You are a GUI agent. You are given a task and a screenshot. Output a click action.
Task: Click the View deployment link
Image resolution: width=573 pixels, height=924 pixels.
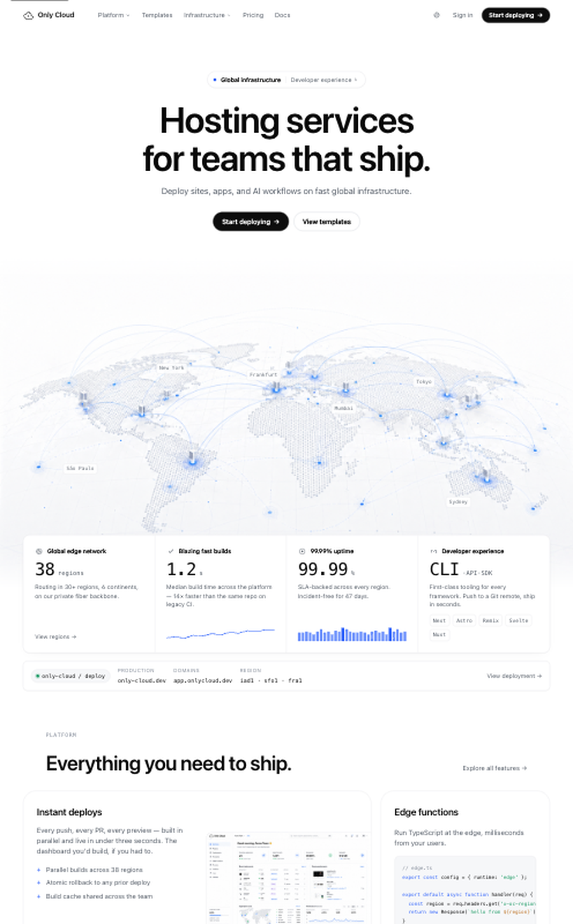(514, 676)
